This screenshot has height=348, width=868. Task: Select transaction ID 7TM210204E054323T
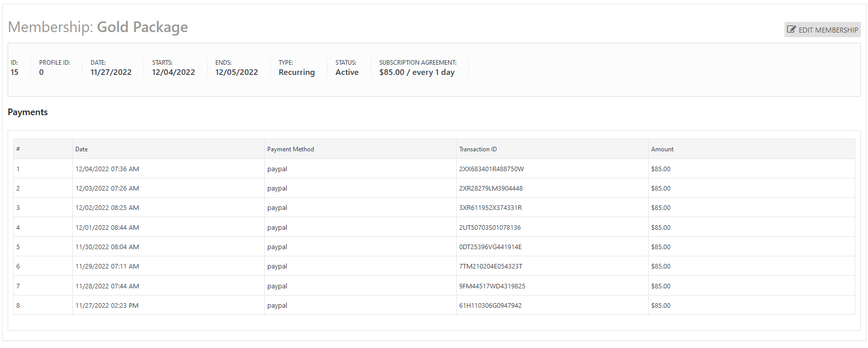coord(491,266)
